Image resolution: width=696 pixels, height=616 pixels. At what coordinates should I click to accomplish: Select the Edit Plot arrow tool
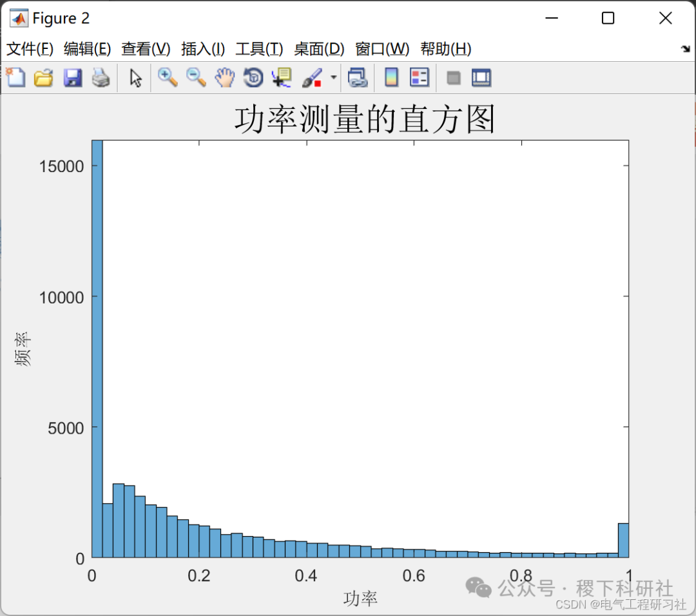(135, 78)
